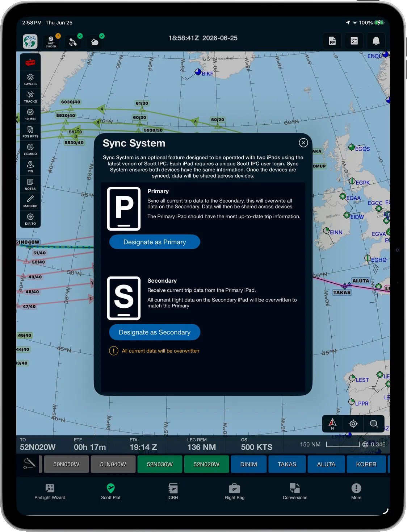Image resolution: width=407 pixels, height=532 pixels.
Task: Click Designate as Primary button
Action: 155,242
